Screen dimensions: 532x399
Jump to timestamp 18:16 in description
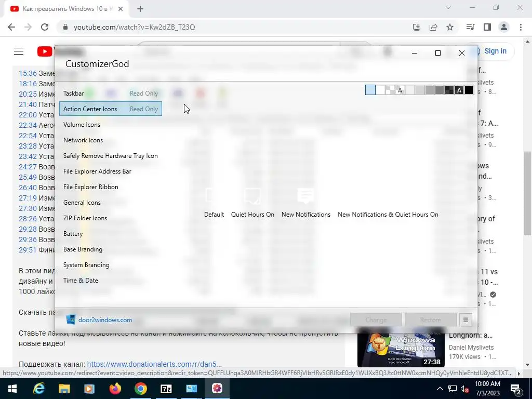pos(28,84)
